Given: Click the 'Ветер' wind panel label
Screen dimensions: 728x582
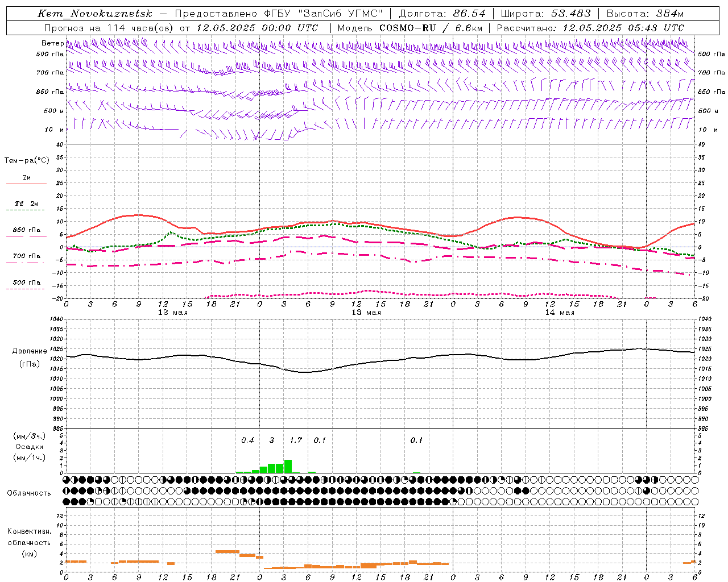Looking at the screenshot, I should point(52,43).
